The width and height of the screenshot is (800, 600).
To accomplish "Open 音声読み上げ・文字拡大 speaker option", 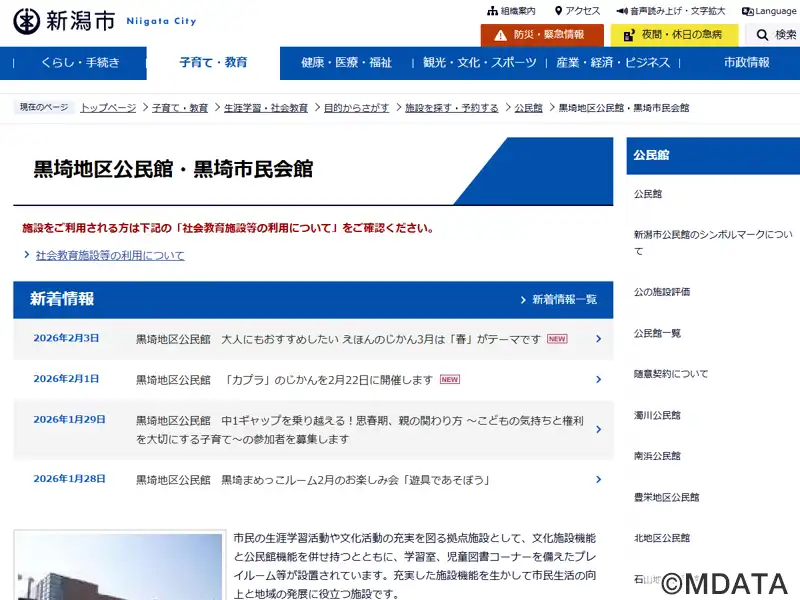I will [671, 11].
